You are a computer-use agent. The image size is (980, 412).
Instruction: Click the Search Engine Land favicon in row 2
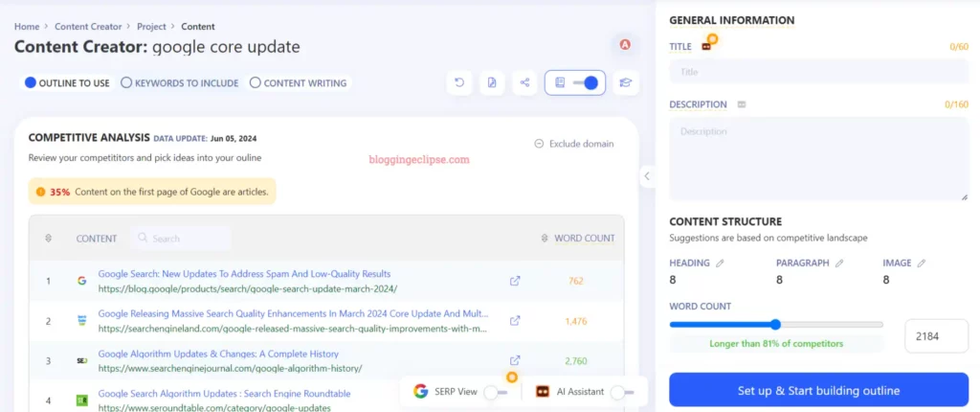coord(82,321)
